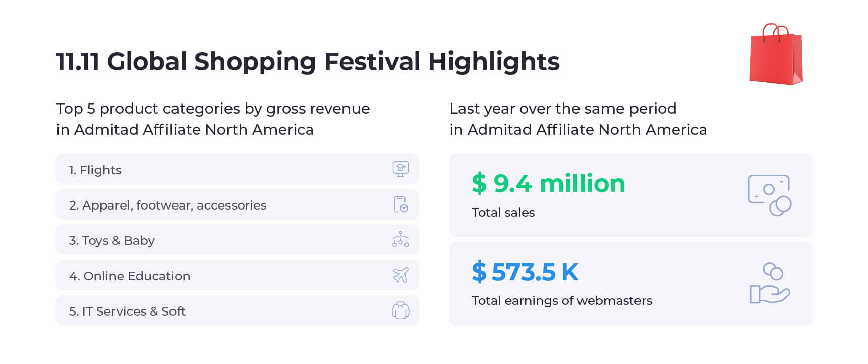
Task: Select the 4. Online Education item
Action: tap(237, 275)
